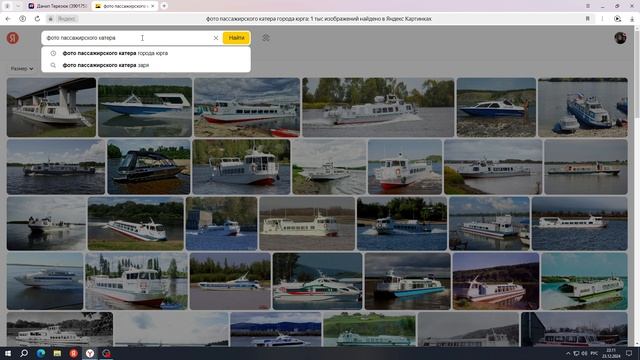
Task: Launch Microsoft Edge from taskbar
Action: (41, 353)
